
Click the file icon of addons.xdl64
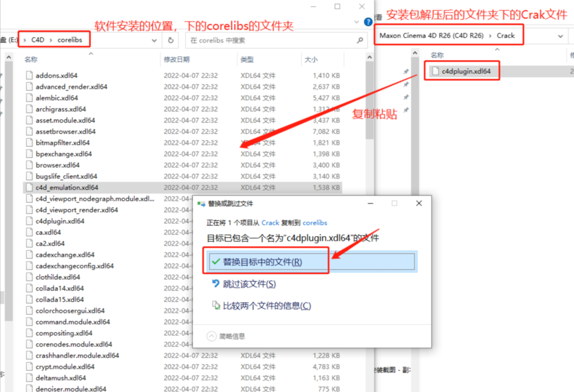29,76
